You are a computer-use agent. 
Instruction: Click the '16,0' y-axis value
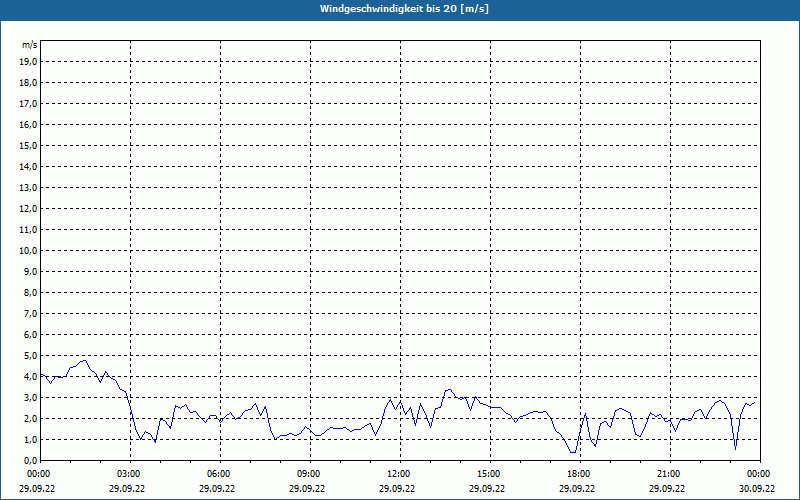(x=28, y=124)
